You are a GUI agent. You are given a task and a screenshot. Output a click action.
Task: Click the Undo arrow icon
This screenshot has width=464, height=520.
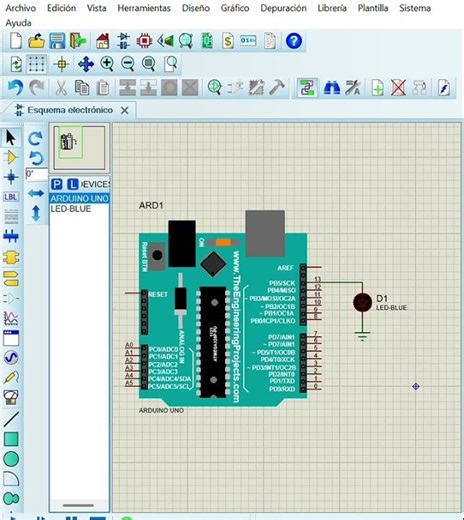coord(16,88)
